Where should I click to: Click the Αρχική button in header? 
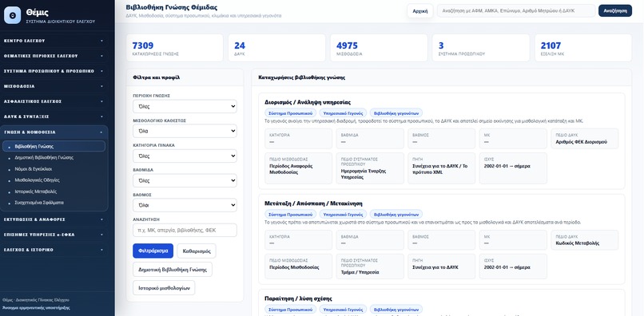(x=420, y=11)
